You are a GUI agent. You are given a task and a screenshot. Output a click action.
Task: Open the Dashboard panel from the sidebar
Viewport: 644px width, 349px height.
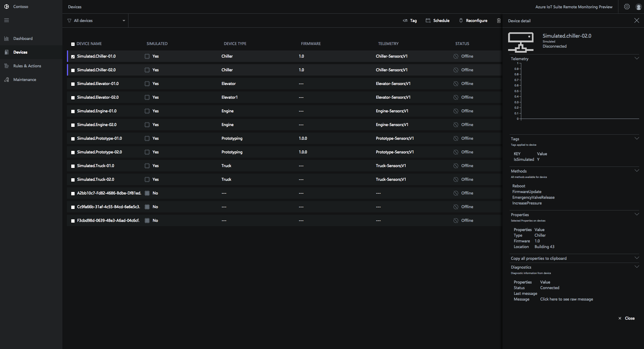(23, 38)
